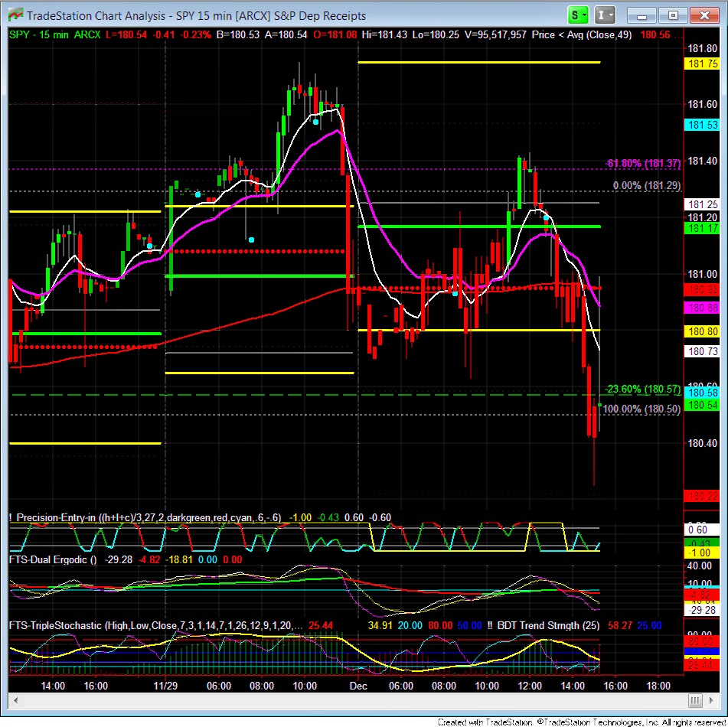Click the Dec date label on time axis
The image size is (728, 727).
point(358,686)
